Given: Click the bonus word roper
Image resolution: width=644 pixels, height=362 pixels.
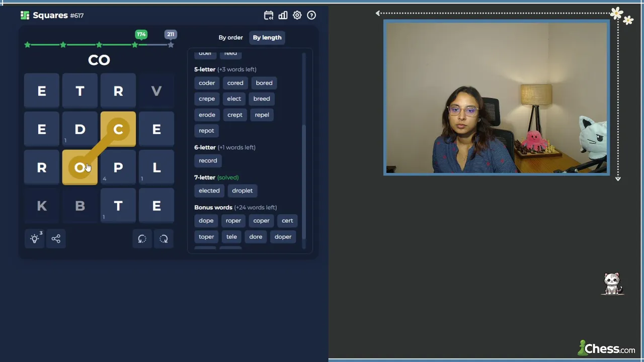Looking at the screenshot, I should coord(233,221).
